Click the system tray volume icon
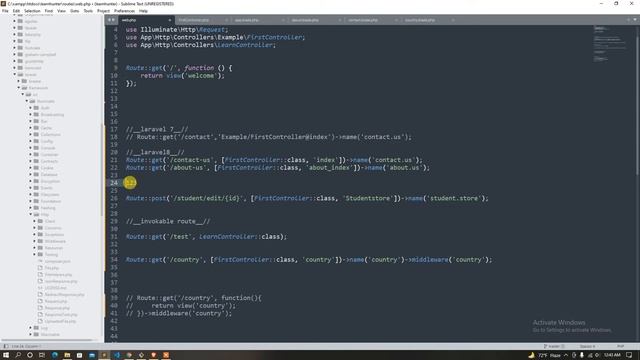640x360 pixels. pos(597,355)
